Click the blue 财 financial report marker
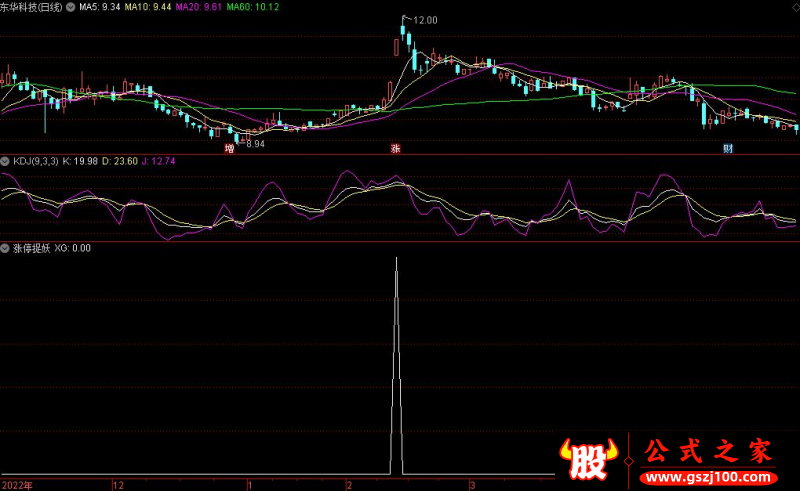 click(x=727, y=148)
